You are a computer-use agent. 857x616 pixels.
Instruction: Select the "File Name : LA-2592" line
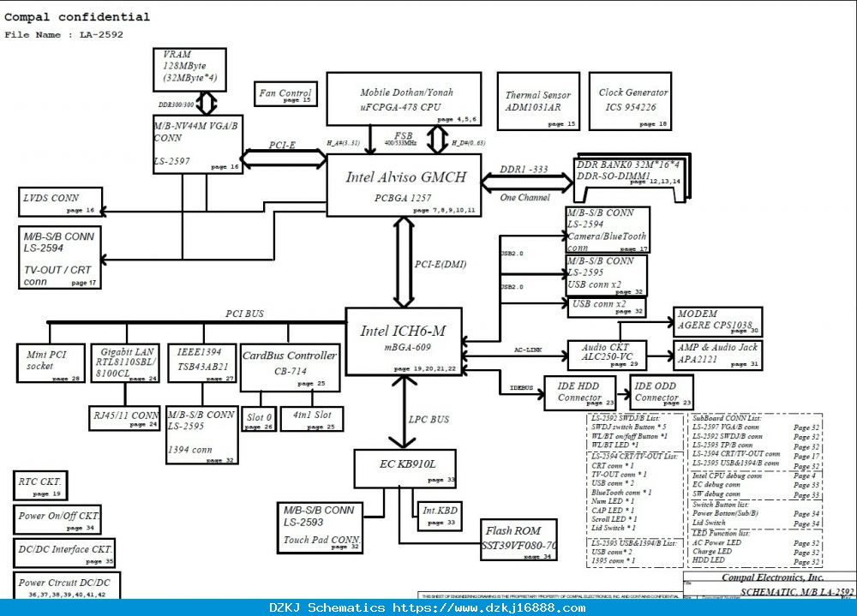coord(64,34)
